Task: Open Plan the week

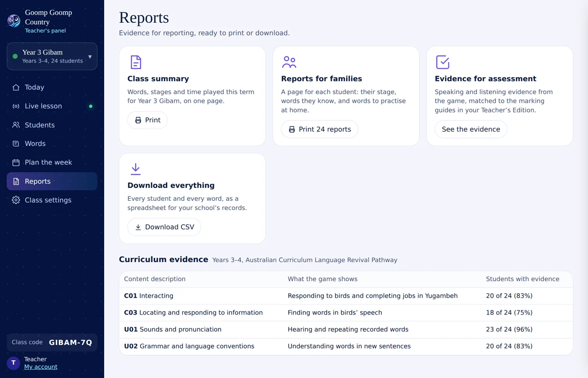Action: (x=52, y=163)
